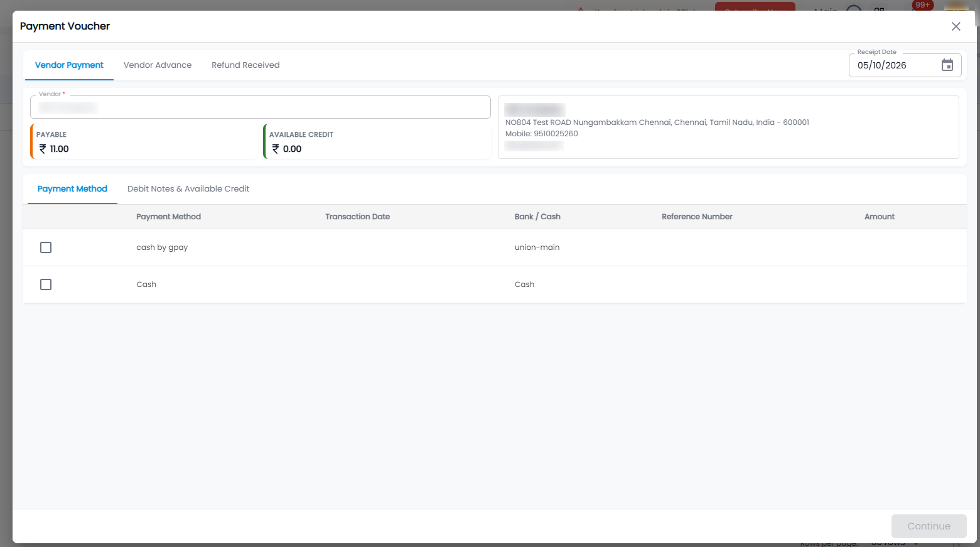Click the vendor address NO804 Test ROAD line

point(657,122)
